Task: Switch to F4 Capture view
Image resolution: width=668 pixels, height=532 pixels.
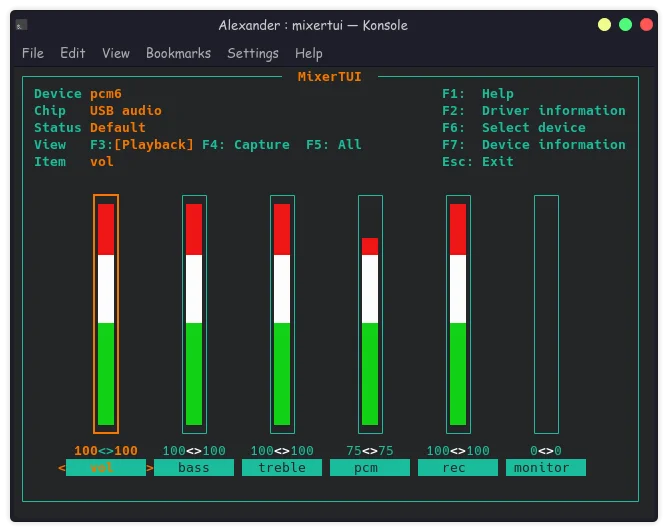Action: tap(246, 144)
